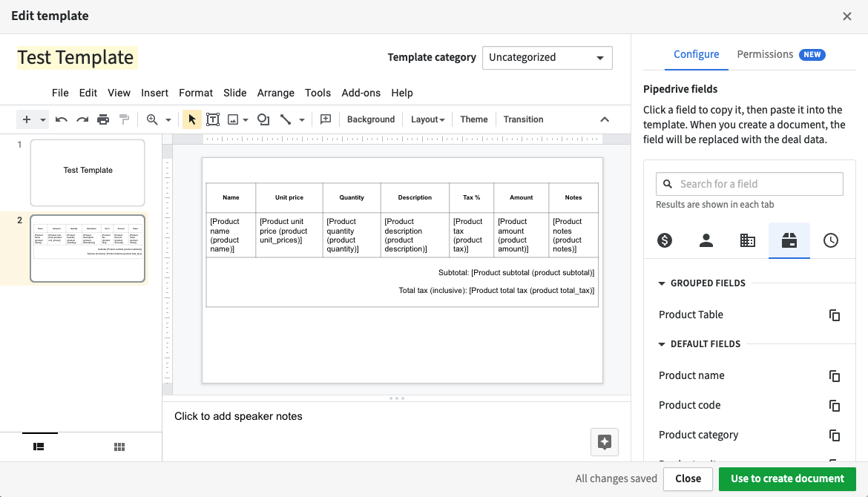Click the Search for a field box
This screenshot has height=497, width=868.
(x=749, y=183)
